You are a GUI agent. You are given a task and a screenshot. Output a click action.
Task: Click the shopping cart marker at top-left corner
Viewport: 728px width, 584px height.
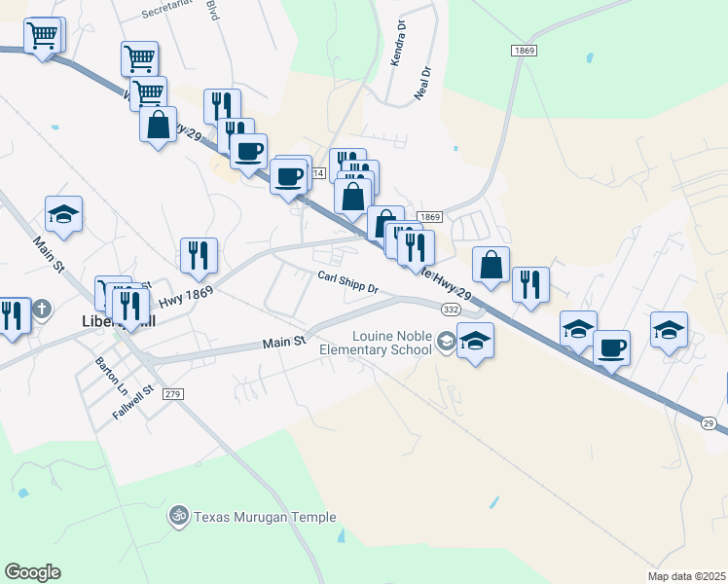pyautogui.click(x=42, y=37)
